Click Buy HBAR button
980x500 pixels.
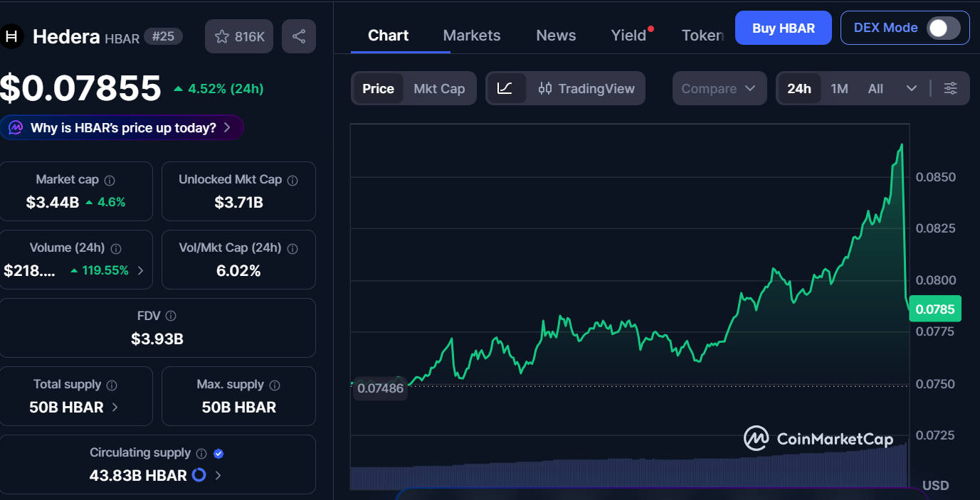[x=784, y=28]
